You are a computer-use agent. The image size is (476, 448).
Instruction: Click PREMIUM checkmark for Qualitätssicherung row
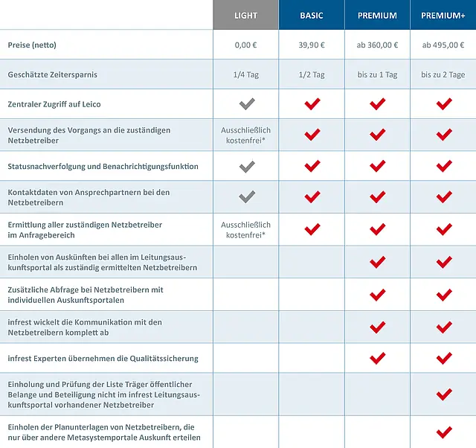click(378, 359)
